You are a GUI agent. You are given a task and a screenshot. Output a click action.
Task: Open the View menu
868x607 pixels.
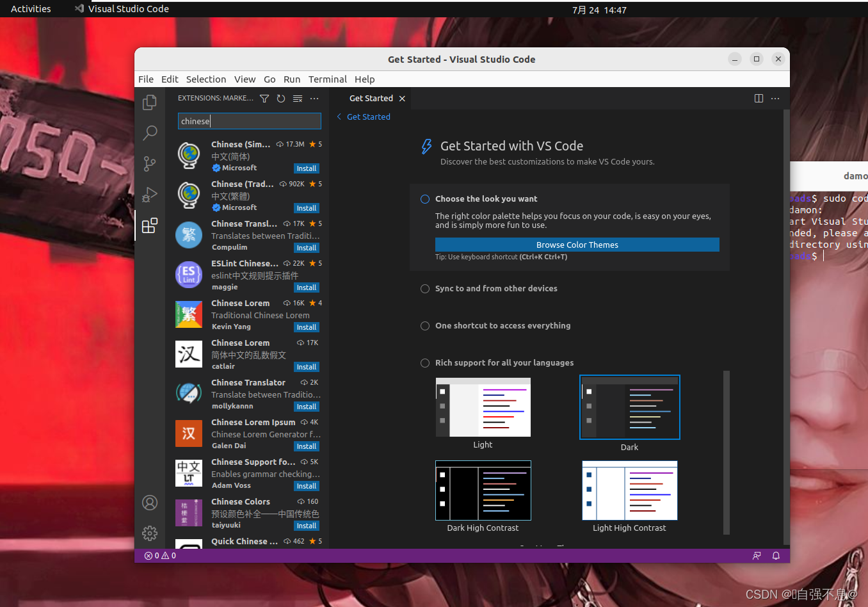[x=245, y=79]
